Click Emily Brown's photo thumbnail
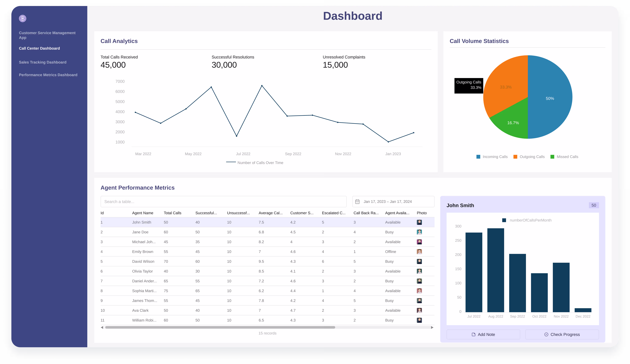Viewport: 630px width, 364px height. pyautogui.click(x=419, y=252)
